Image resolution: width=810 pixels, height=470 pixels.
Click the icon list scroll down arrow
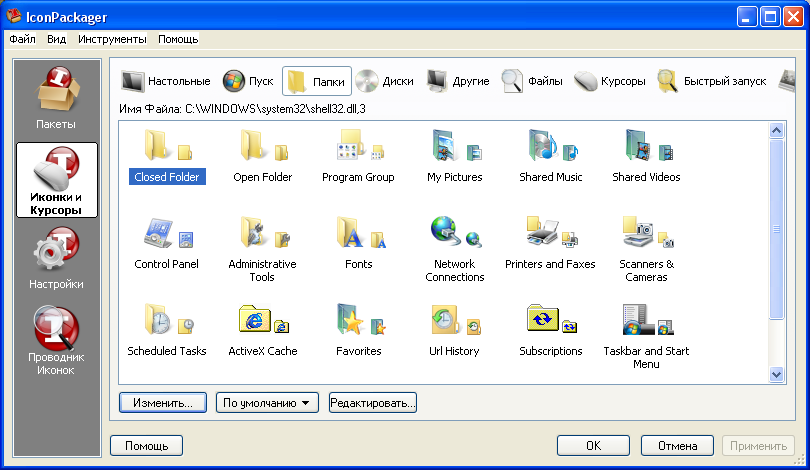point(777,374)
